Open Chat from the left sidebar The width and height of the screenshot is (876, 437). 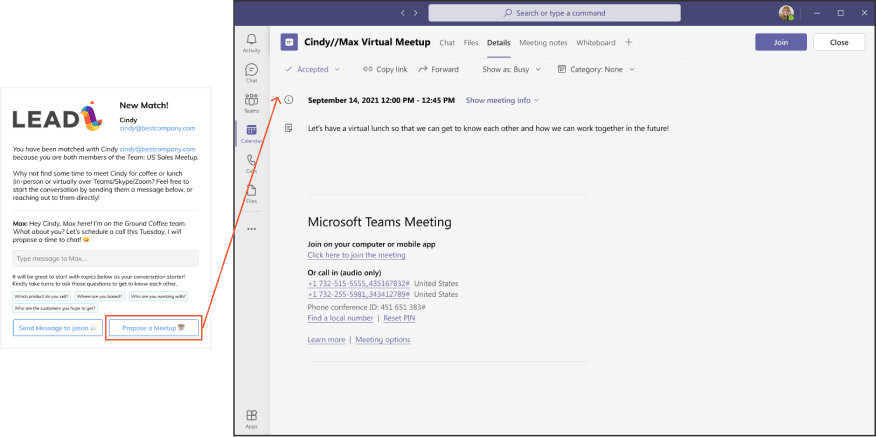(x=251, y=72)
